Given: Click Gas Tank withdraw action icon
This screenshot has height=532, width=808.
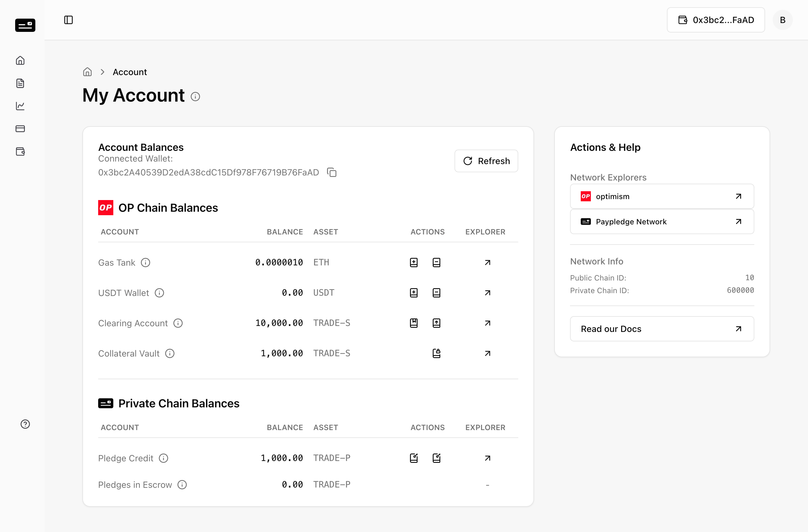Looking at the screenshot, I should click(437, 263).
